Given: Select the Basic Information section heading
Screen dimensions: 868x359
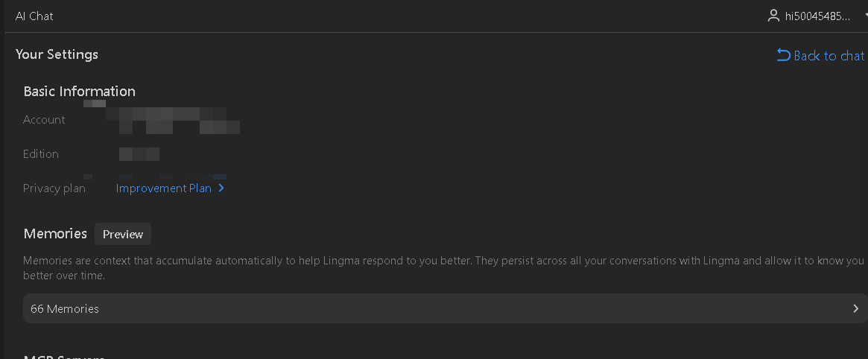Looking at the screenshot, I should tap(79, 92).
